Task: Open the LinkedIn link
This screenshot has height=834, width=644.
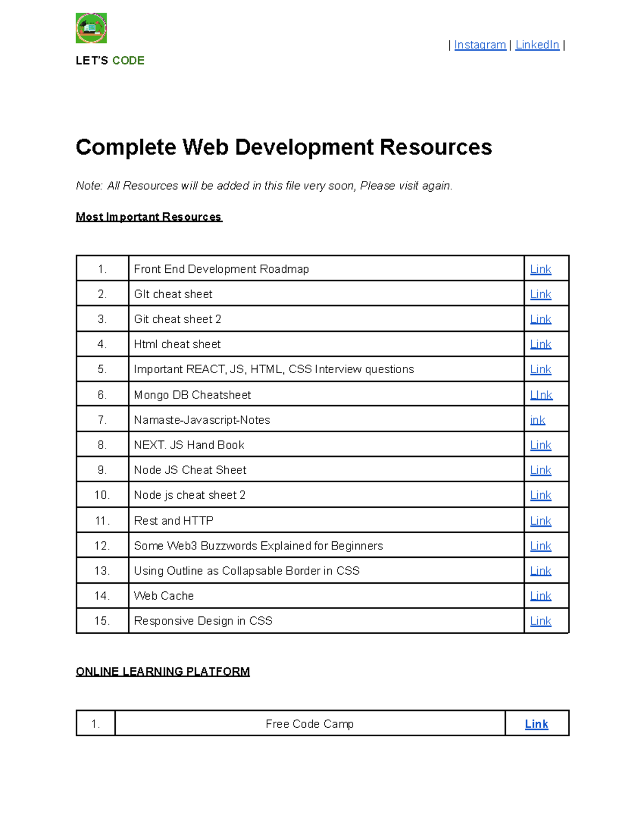Action: (537, 45)
